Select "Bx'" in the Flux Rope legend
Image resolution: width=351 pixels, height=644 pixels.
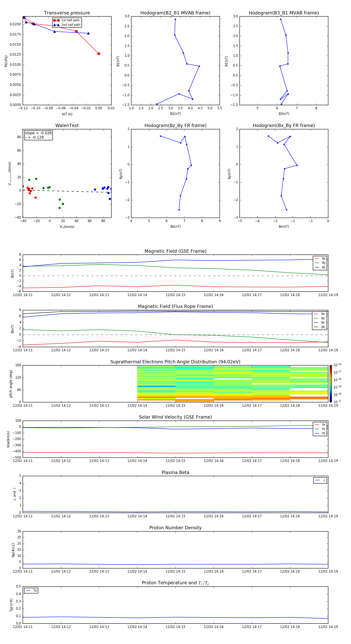[320, 314]
